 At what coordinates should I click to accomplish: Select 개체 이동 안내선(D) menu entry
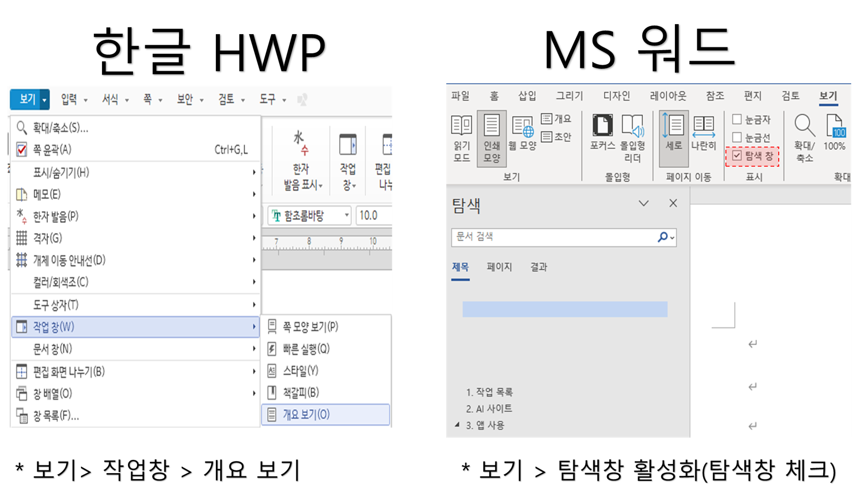[x=135, y=260]
